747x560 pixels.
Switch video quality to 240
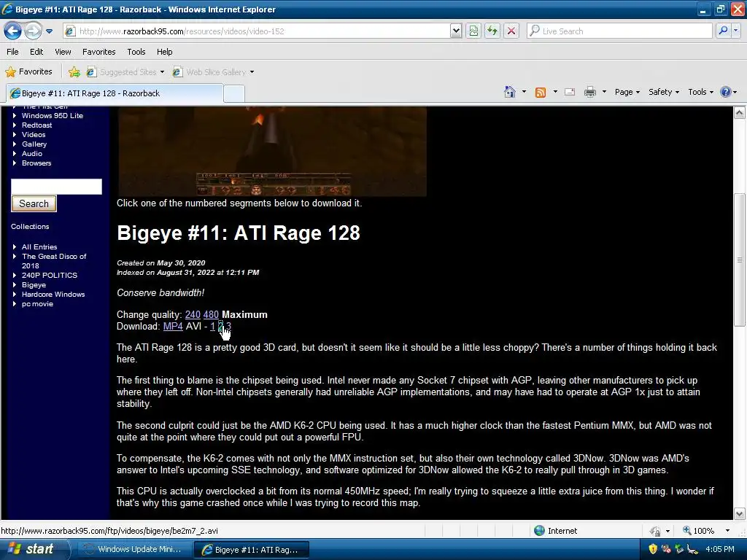(x=193, y=315)
